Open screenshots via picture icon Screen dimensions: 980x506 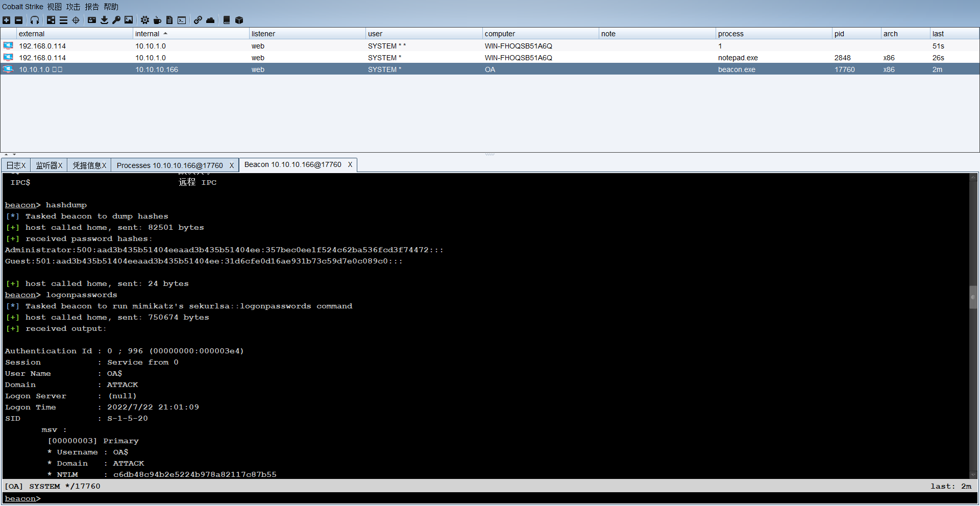(x=129, y=20)
